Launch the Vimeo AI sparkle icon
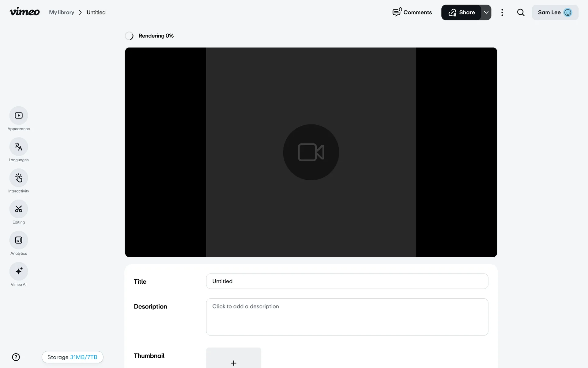 click(x=19, y=271)
